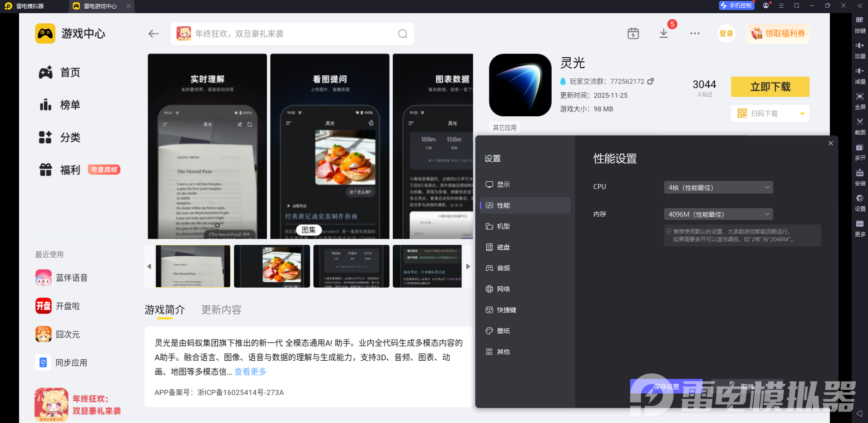Open 分类 categories in left navigation
This screenshot has height=423, width=868.
tap(59, 137)
